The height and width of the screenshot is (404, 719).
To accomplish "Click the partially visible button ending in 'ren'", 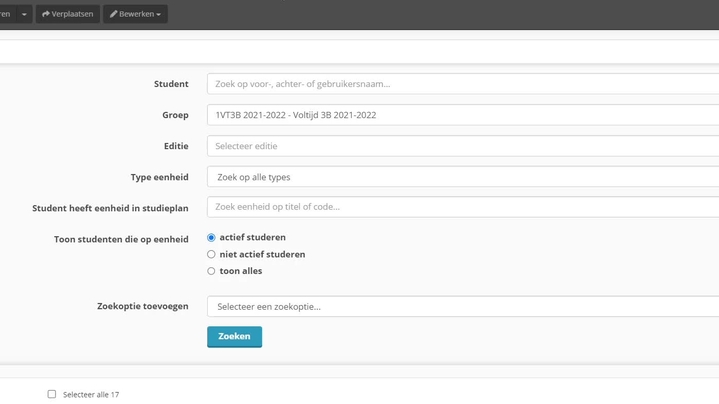I will pos(8,14).
